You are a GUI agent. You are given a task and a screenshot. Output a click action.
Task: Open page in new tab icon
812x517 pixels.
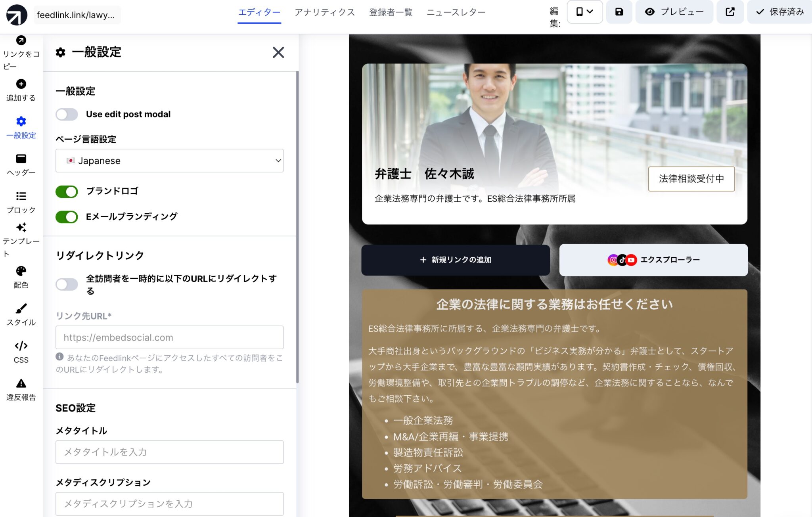pyautogui.click(x=730, y=12)
